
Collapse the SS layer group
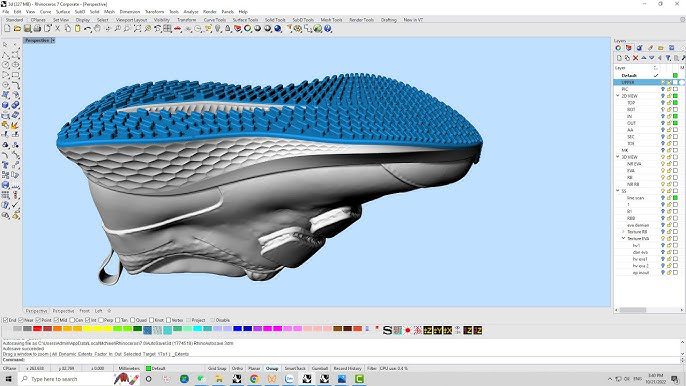pyautogui.click(x=618, y=191)
